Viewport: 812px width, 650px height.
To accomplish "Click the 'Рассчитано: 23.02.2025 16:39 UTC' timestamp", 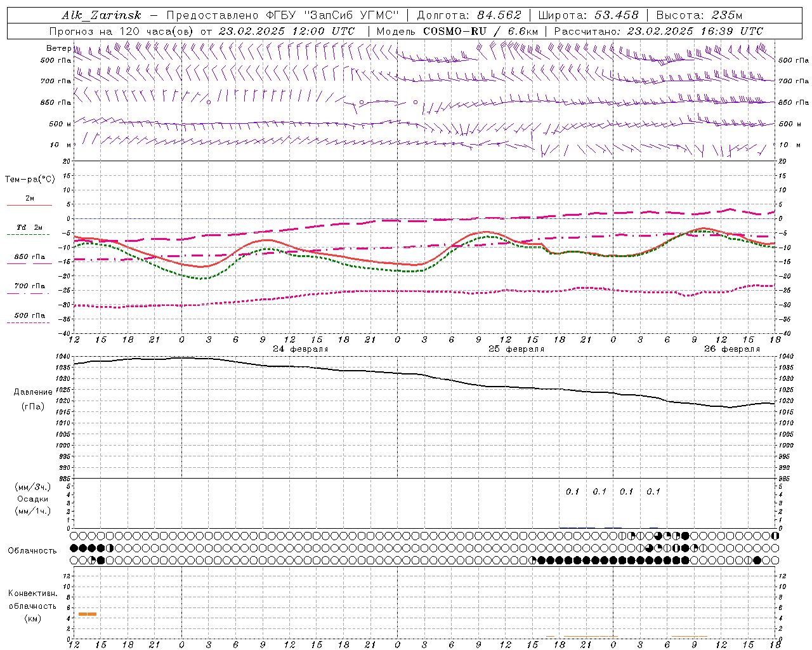I will click(x=658, y=31).
